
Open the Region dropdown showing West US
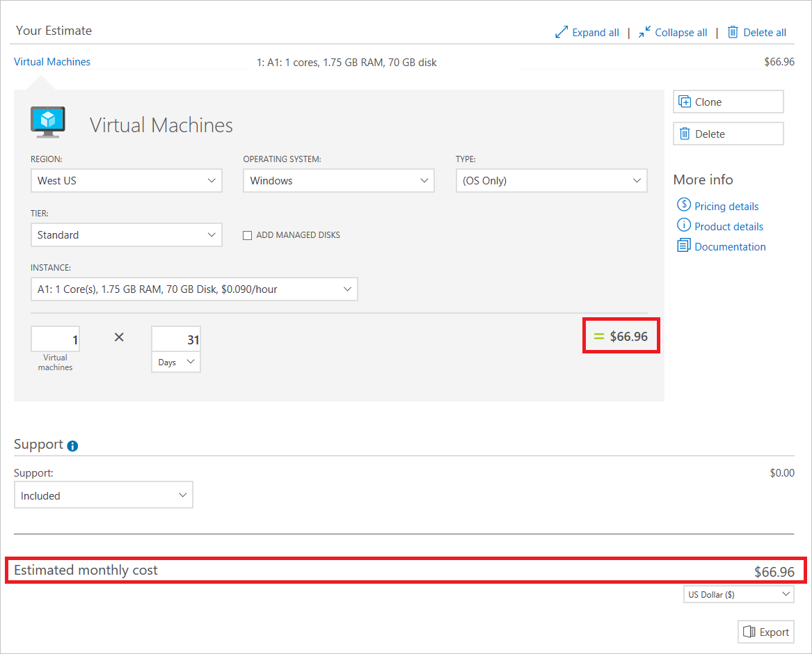click(x=127, y=181)
